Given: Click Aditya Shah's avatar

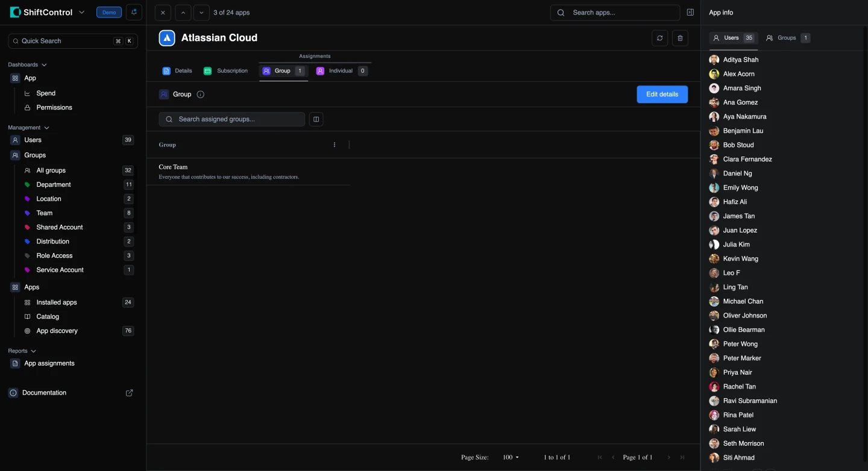Looking at the screenshot, I should (714, 60).
